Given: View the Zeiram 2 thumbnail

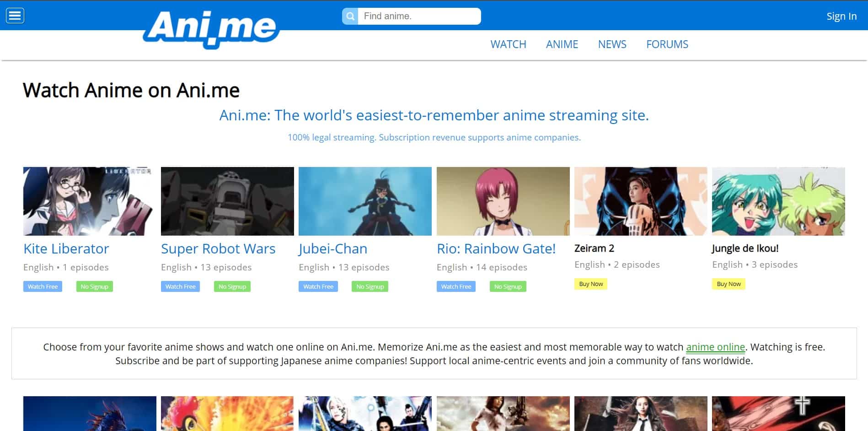Looking at the screenshot, I should click(641, 201).
